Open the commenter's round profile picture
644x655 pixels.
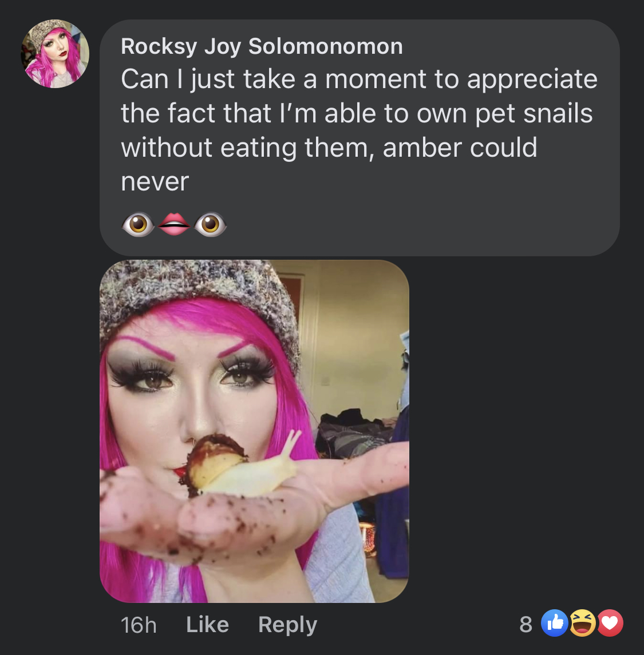coord(55,53)
